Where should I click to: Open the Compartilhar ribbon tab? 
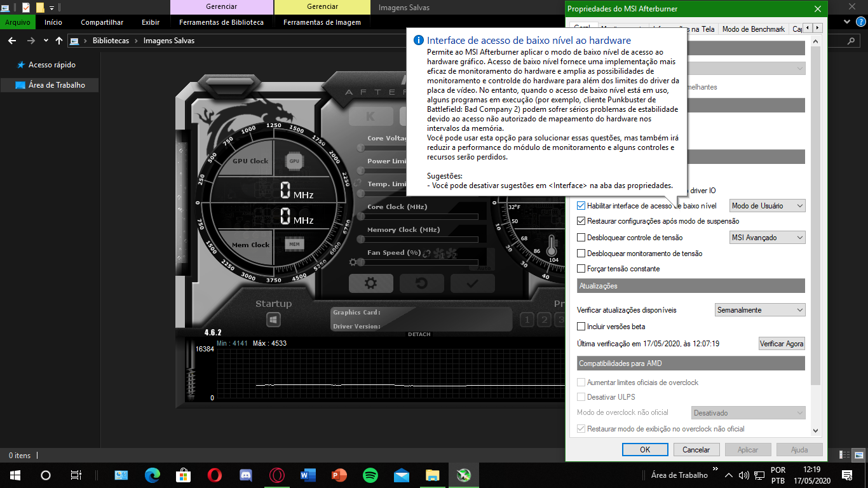pyautogui.click(x=102, y=22)
